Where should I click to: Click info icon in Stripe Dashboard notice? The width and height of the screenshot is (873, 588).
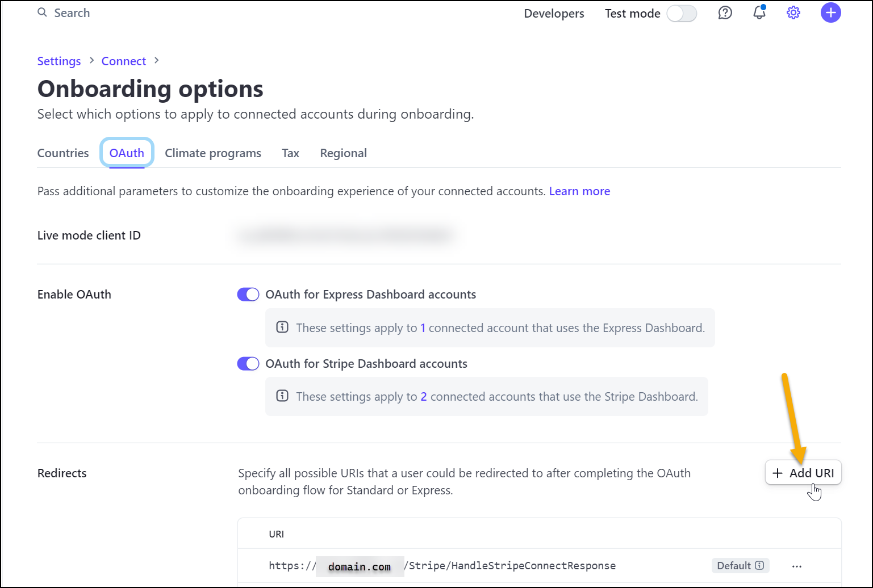point(282,396)
